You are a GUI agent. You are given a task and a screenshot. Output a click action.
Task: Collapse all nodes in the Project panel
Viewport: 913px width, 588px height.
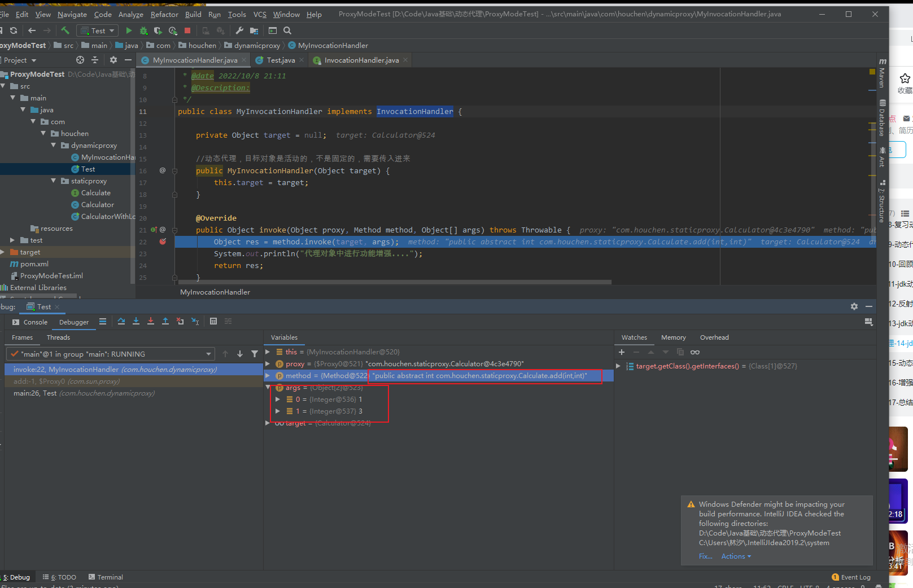(x=95, y=60)
